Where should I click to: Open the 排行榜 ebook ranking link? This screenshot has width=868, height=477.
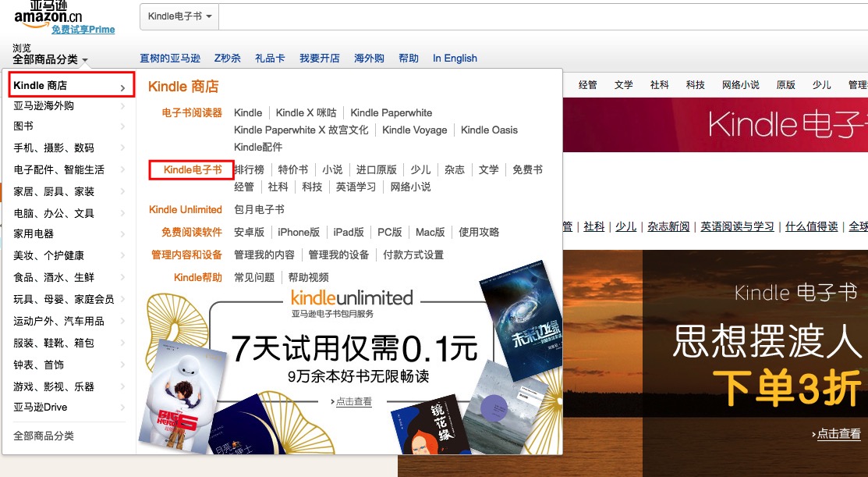[x=249, y=169]
